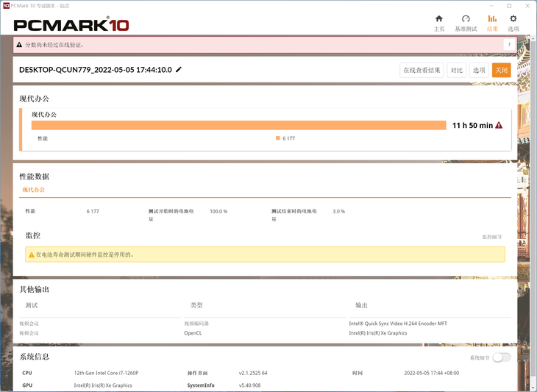Image resolution: width=537 pixels, height=392 pixels.
Task: Maximize the PCMark 10 window
Action: pos(509,5)
